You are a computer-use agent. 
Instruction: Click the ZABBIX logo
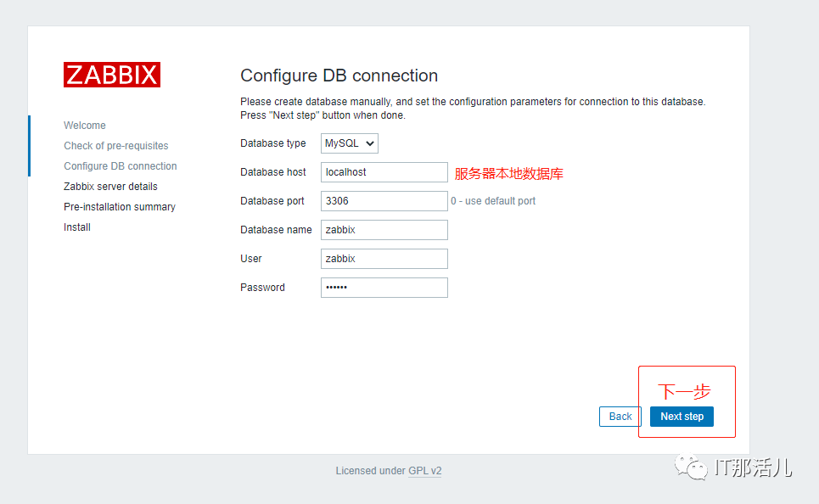[x=112, y=75]
